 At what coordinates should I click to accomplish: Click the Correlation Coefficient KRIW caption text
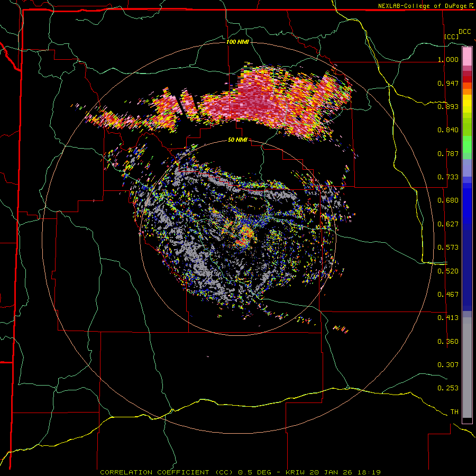click(240, 472)
